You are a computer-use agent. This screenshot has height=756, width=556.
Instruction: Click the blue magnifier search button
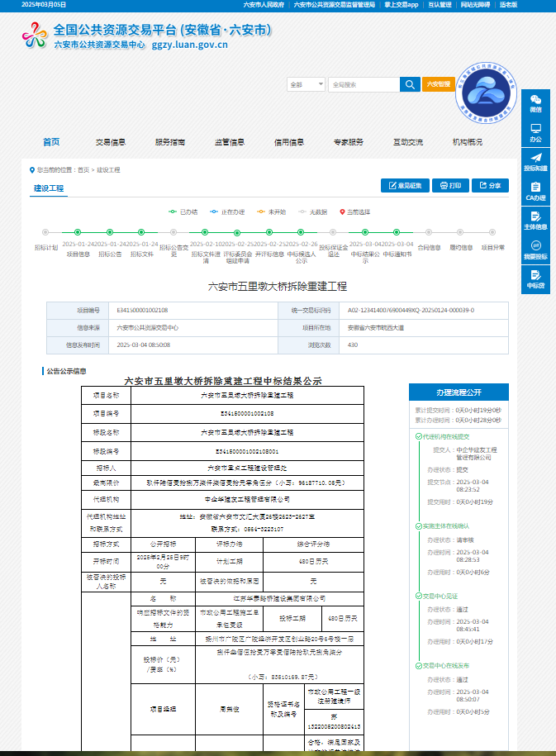pyautogui.click(x=410, y=84)
